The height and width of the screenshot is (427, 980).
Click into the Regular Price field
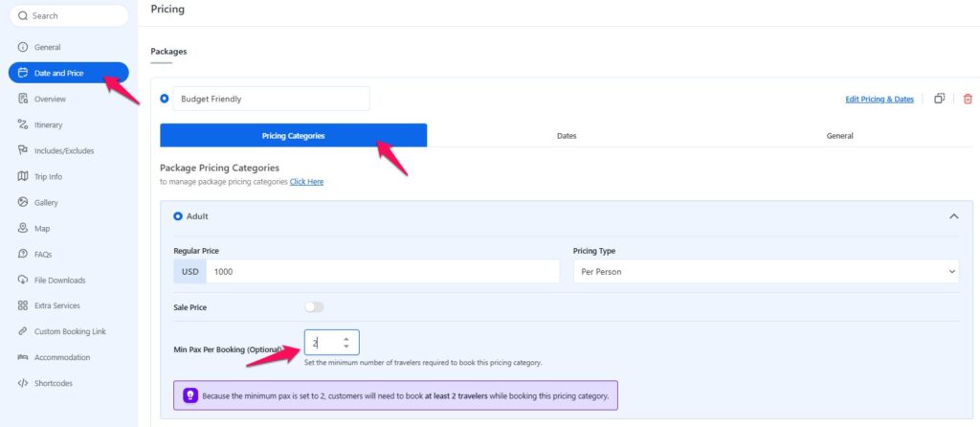click(x=381, y=272)
